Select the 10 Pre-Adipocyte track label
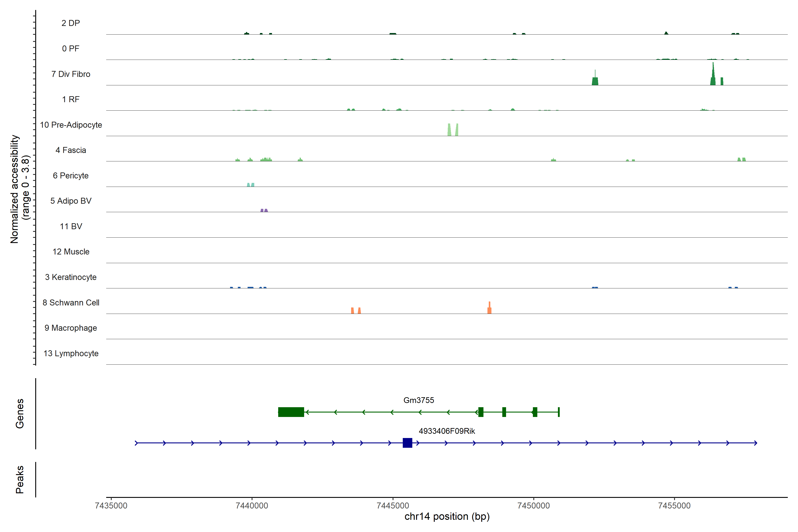The image size is (798, 532). 71,125
